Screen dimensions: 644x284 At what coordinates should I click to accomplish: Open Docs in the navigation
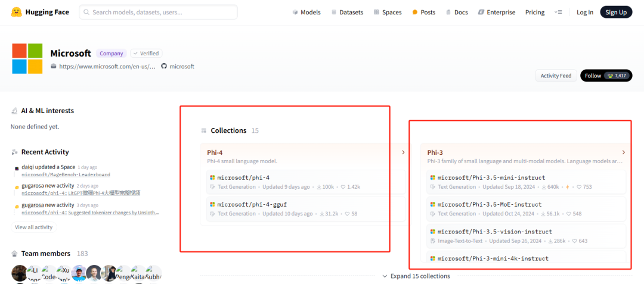[457, 13]
